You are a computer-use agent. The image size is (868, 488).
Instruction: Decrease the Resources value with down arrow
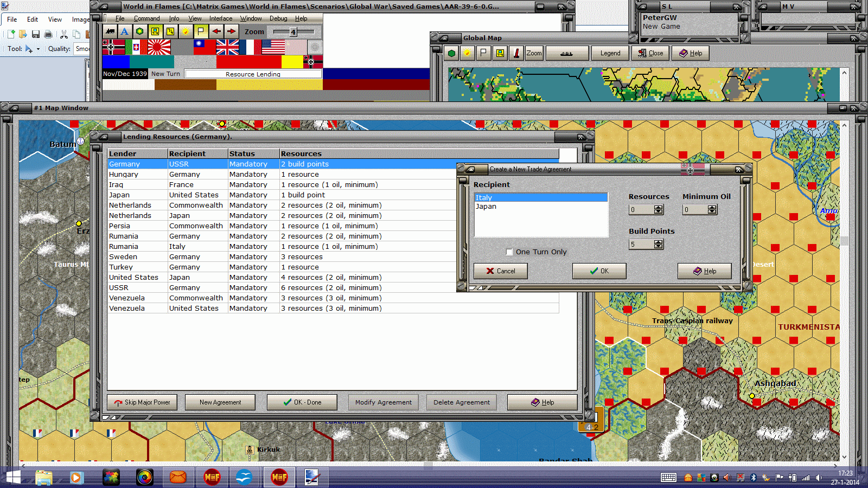pos(659,212)
